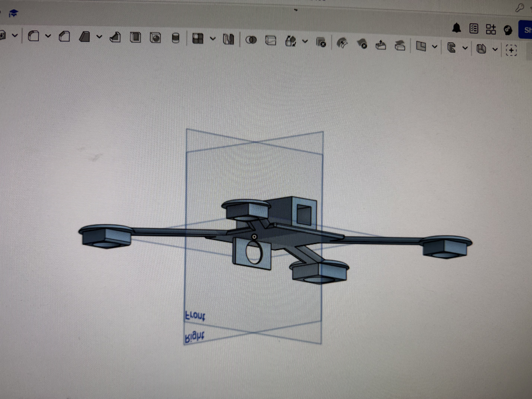Image resolution: width=532 pixels, height=399 pixels.
Task: Select the Mirror tool
Action: pos(228,39)
